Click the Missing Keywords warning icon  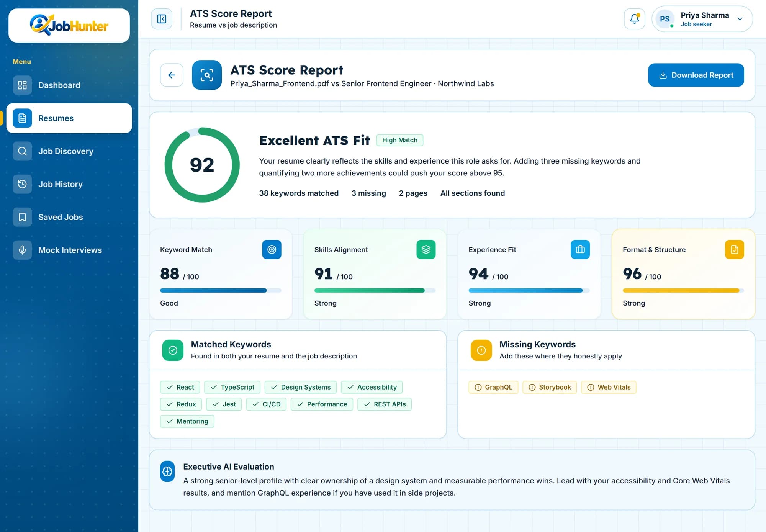[x=481, y=350]
